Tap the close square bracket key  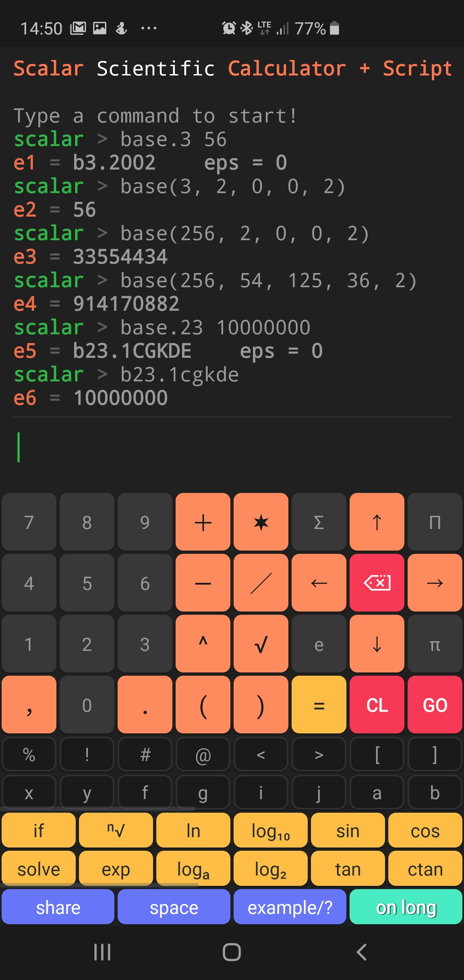pos(435,754)
